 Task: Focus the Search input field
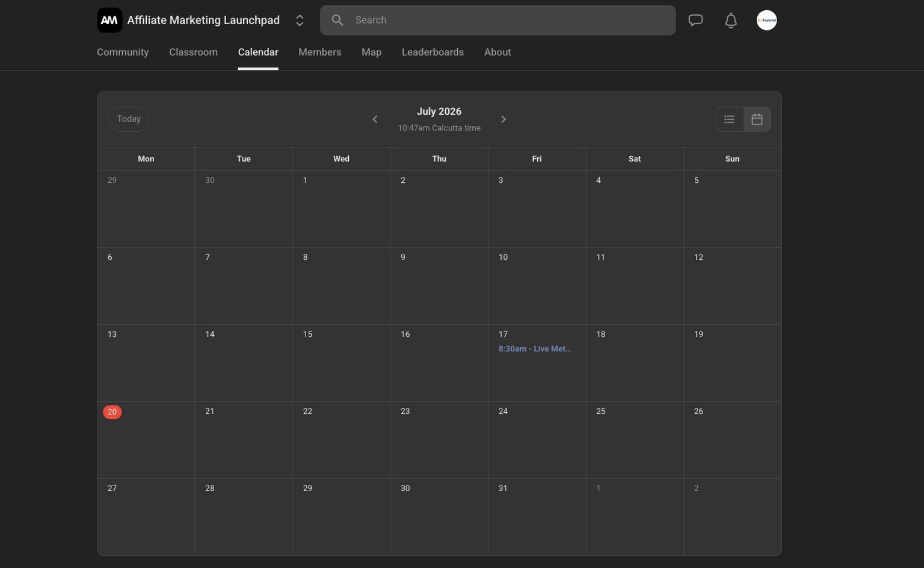(x=497, y=20)
